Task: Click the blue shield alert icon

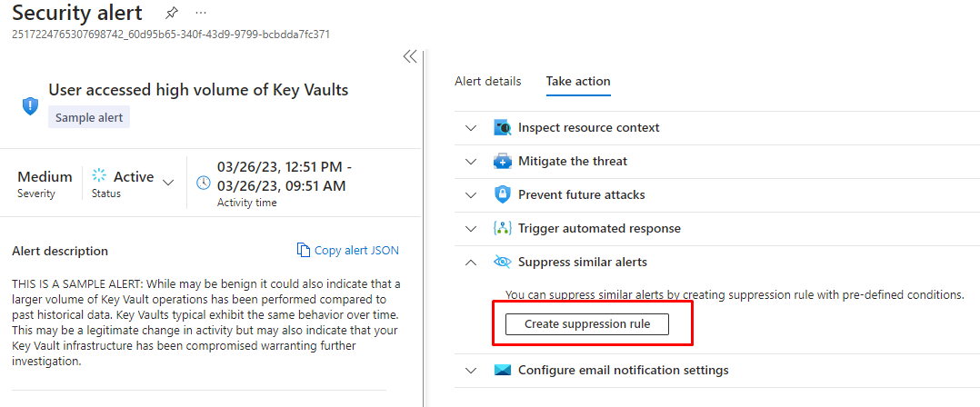Action: pyautogui.click(x=30, y=105)
